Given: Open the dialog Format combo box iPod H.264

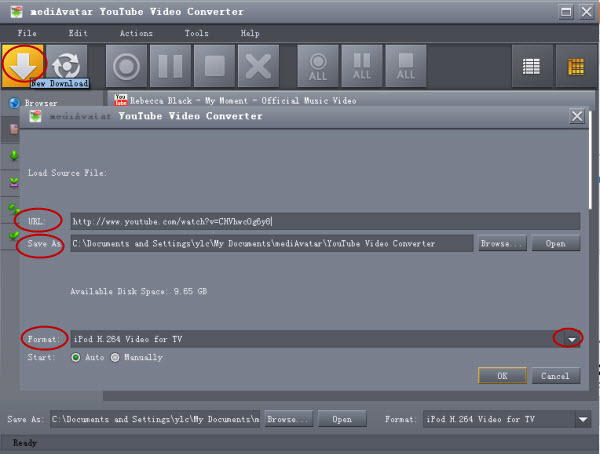Looking at the screenshot, I should (x=325, y=339).
